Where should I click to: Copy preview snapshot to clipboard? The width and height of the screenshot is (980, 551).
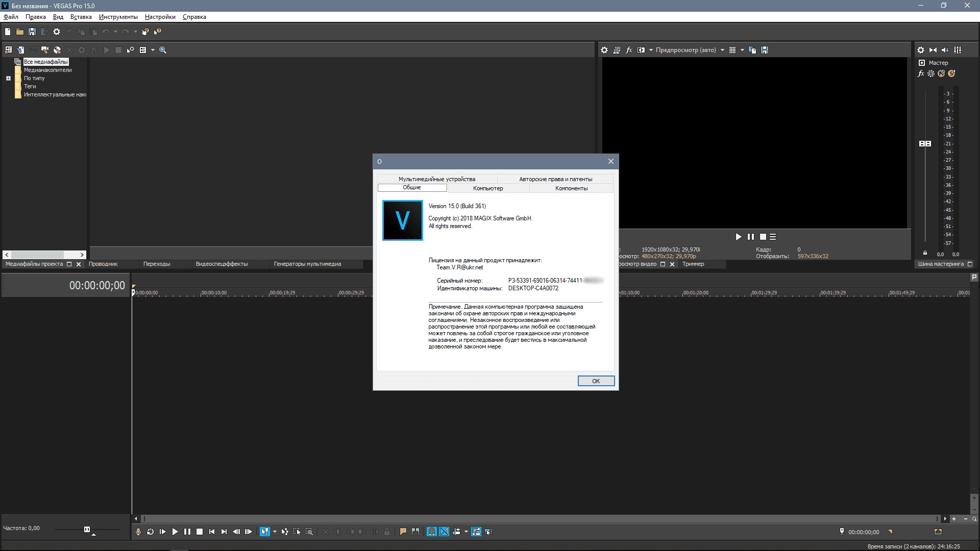click(752, 50)
